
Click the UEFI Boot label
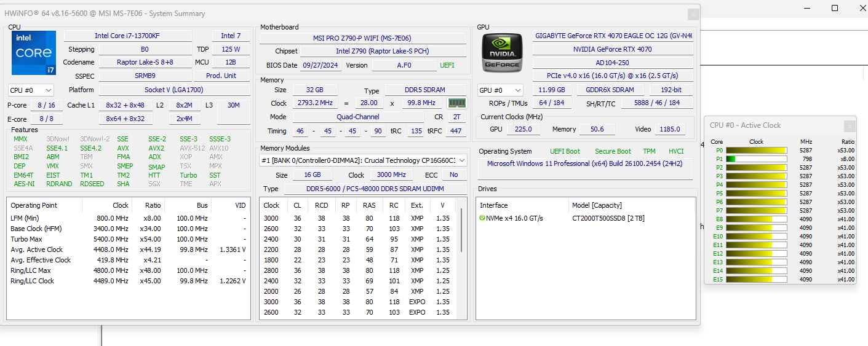(565, 151)
